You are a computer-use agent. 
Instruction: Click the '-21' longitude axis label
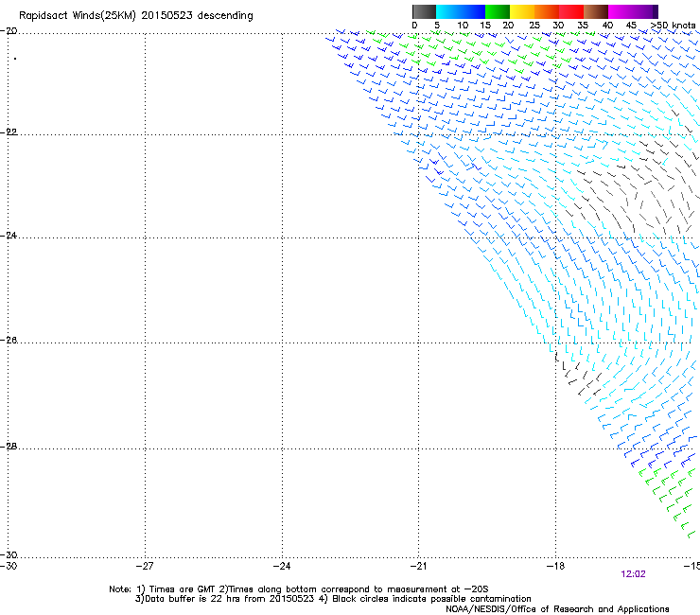click(418, 567)
